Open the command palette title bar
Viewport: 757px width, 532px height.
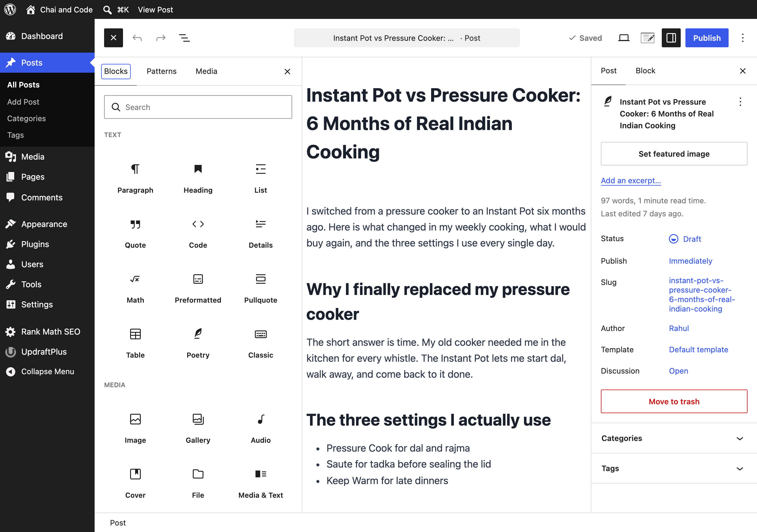tap(407, 38)
